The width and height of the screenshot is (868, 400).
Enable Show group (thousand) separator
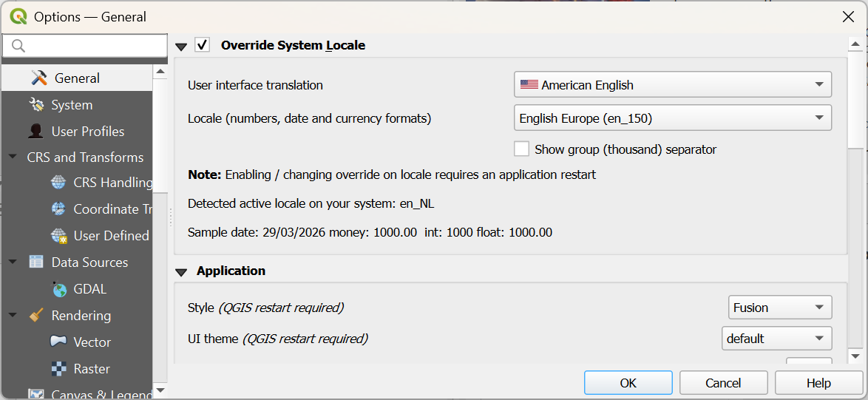pos(522,149)
